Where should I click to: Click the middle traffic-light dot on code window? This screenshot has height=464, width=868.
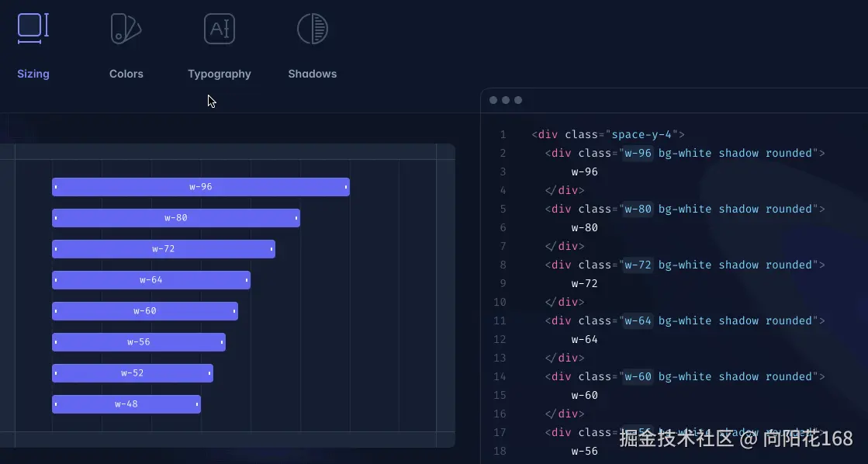tap(505, 100)
